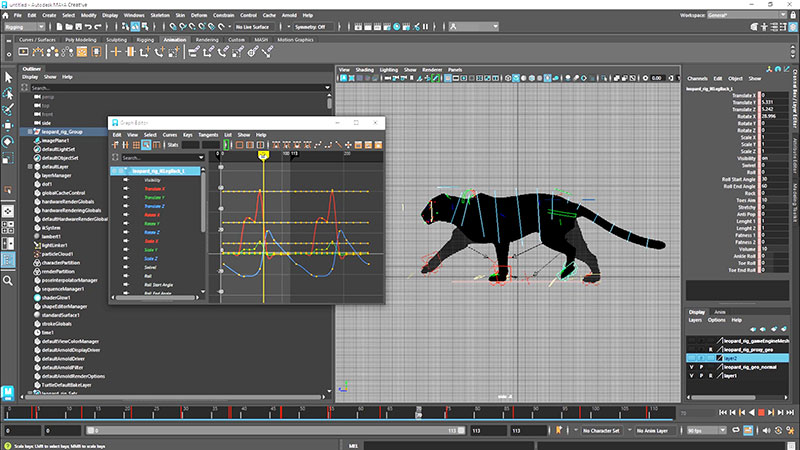Open the No Character Set dropdown
This screenshot has height=450, width=800.
[x=604, y=431]
